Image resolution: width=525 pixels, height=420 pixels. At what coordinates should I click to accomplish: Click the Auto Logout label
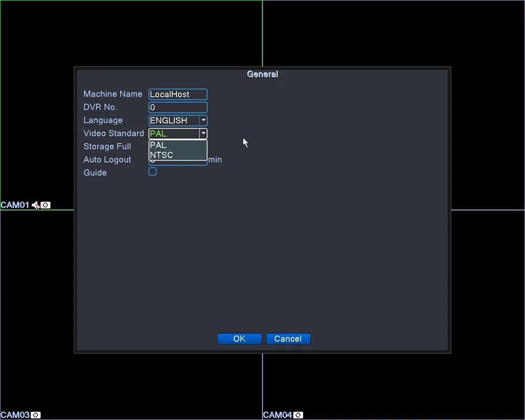(x=107, y=160)
